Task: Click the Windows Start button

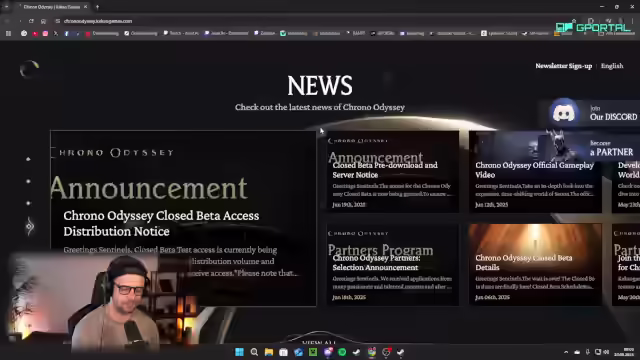Action: tap(239, 352)
